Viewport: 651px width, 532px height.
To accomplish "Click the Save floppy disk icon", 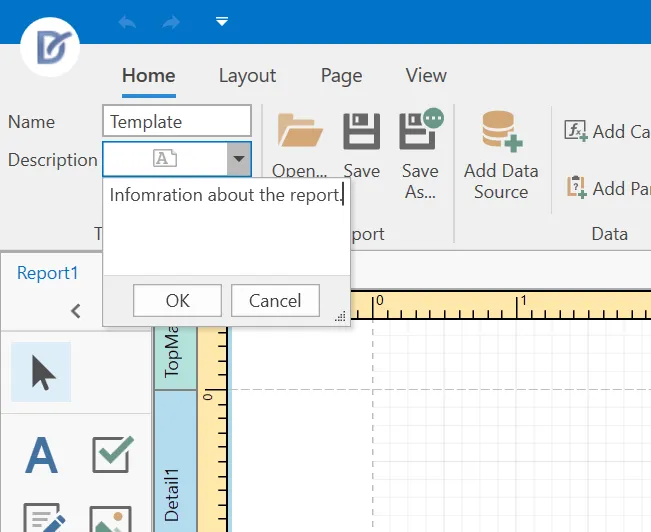I will coord(361,131).
